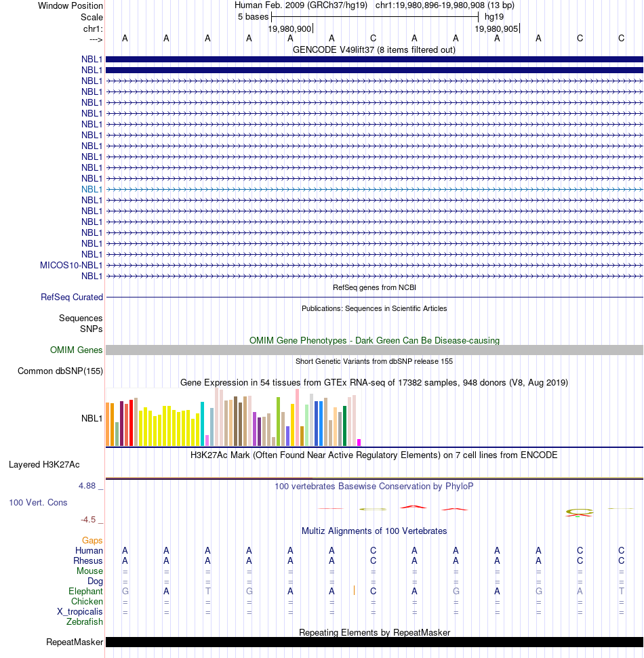
Task: Click the GTEx Gene Expression title text
Action: point(374,383)
